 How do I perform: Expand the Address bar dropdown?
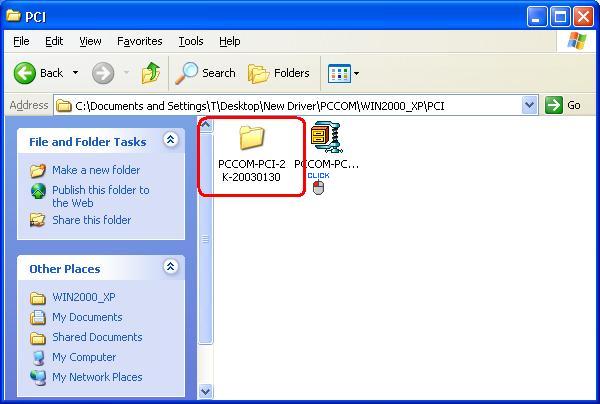530,105
